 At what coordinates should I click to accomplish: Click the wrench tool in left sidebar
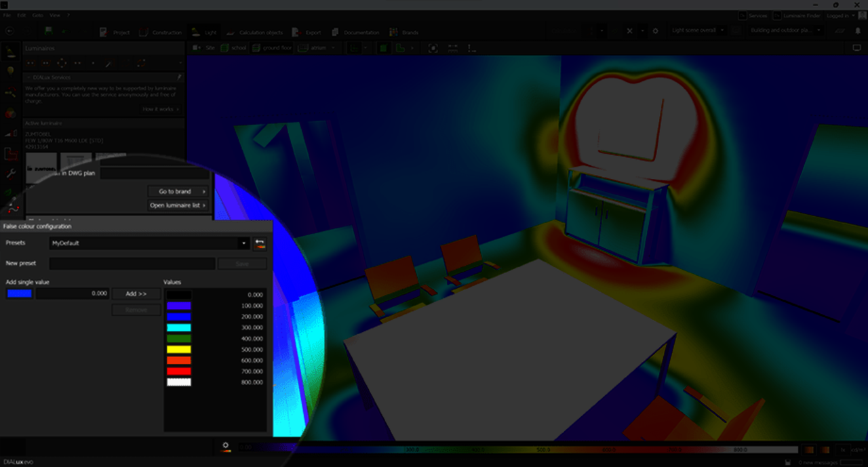click(x=11, y=173)
